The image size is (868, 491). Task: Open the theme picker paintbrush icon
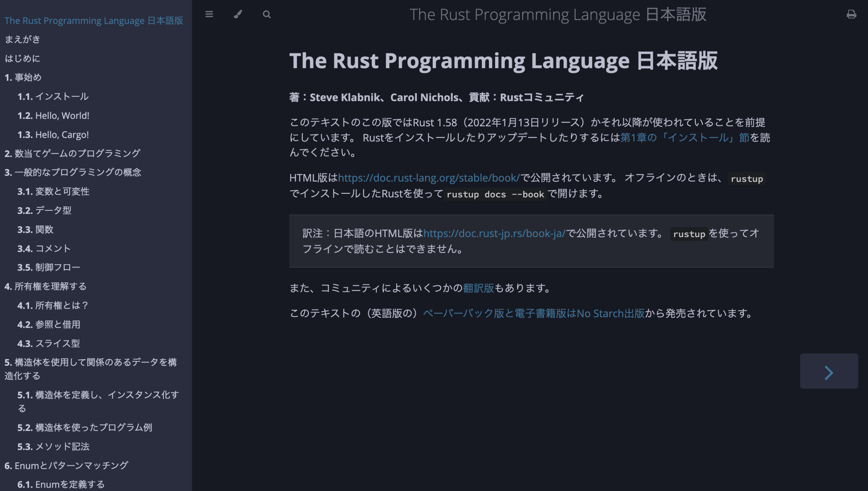coord(238,14)
